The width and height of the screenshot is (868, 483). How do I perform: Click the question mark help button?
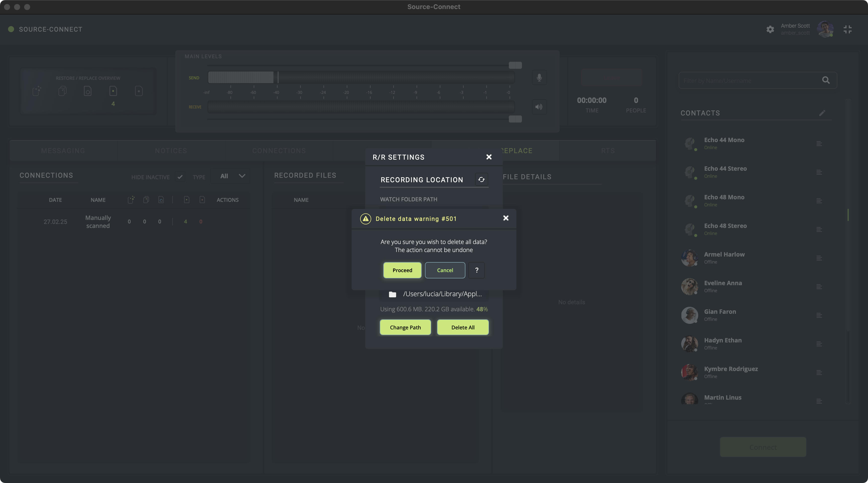pyautogui.click(x=476, y=270)
